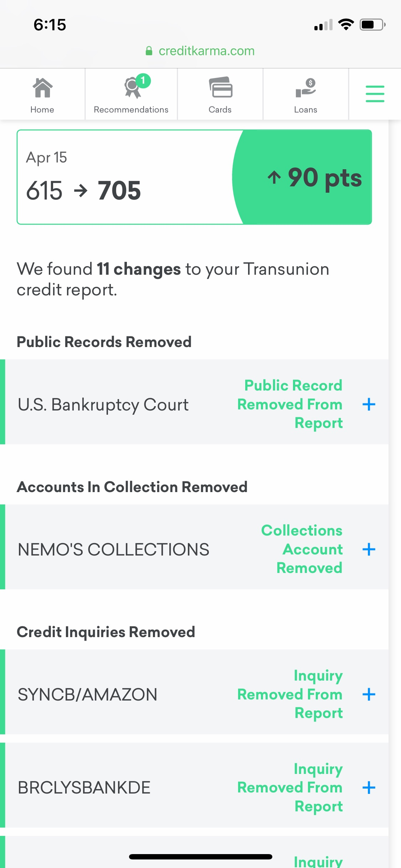Screen dimensions: 401x868
Task: Tap Public Record Removed From Report
Action: click(290, 404)
